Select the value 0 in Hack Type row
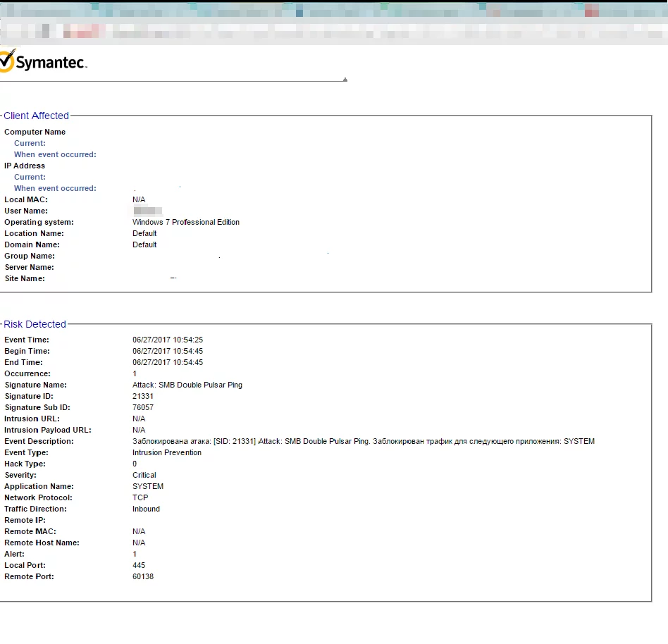This screenshot has height=644, width=668. (135, 464)
